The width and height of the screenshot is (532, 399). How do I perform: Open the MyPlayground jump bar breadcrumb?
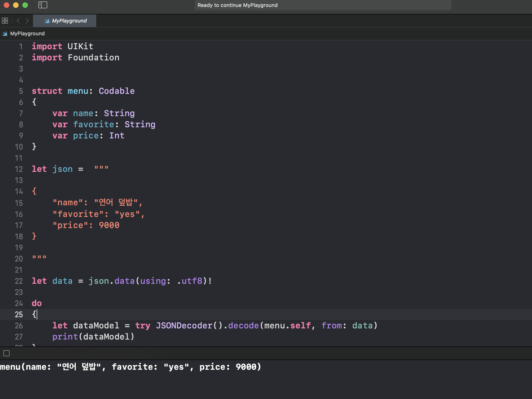[27, 34]
